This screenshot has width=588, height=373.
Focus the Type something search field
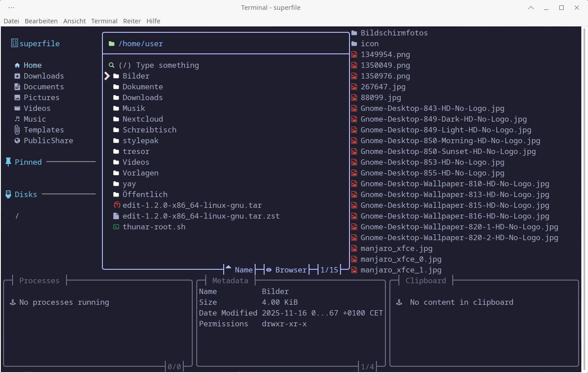[x=167, y=65]
